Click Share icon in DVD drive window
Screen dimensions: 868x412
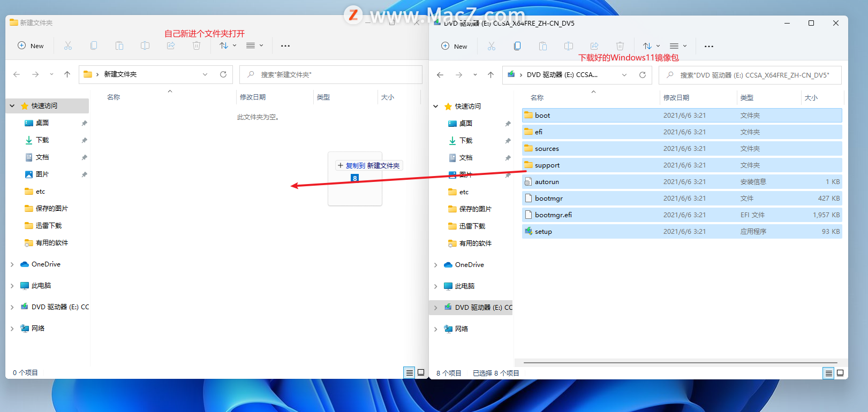pos(594,46)
